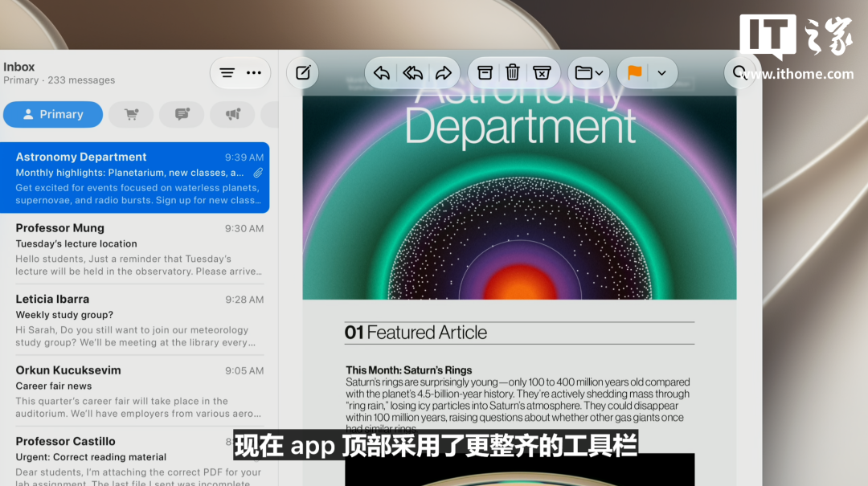Archive the selected message

pyautogui.click(x=485, y=72)
